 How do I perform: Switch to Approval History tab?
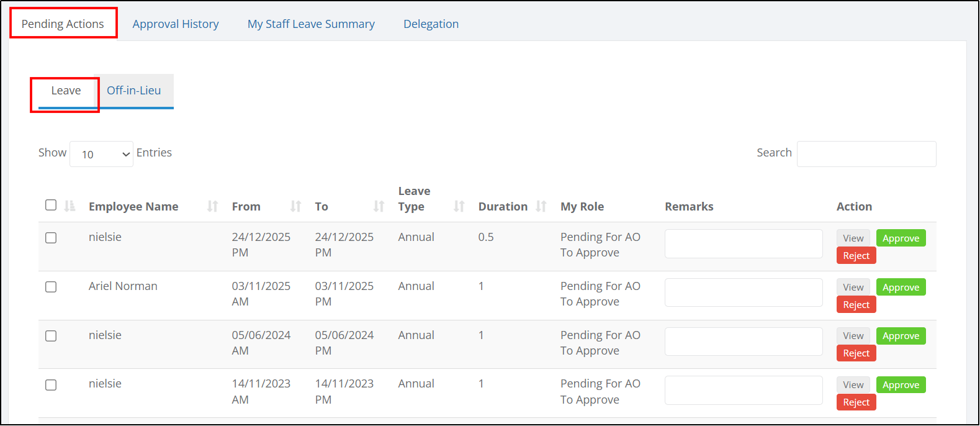tap(176, 24)
